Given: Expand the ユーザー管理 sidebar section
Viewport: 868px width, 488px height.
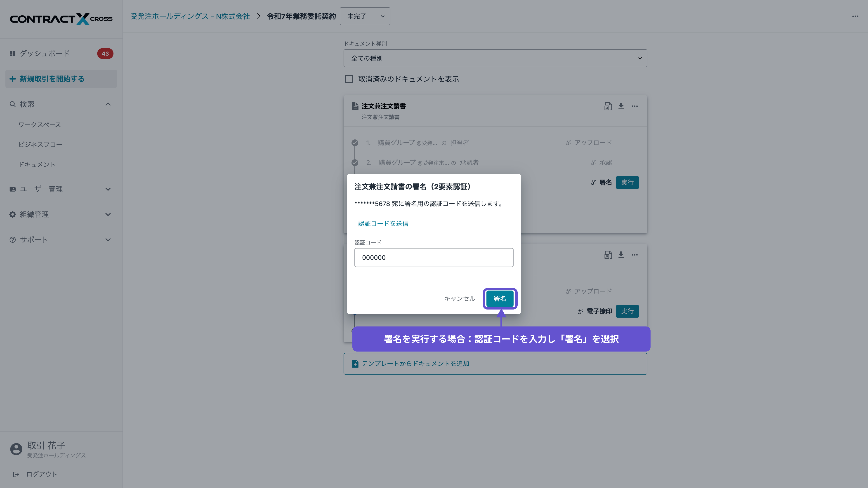Looking at the screenshot, I should coord(61,189).
